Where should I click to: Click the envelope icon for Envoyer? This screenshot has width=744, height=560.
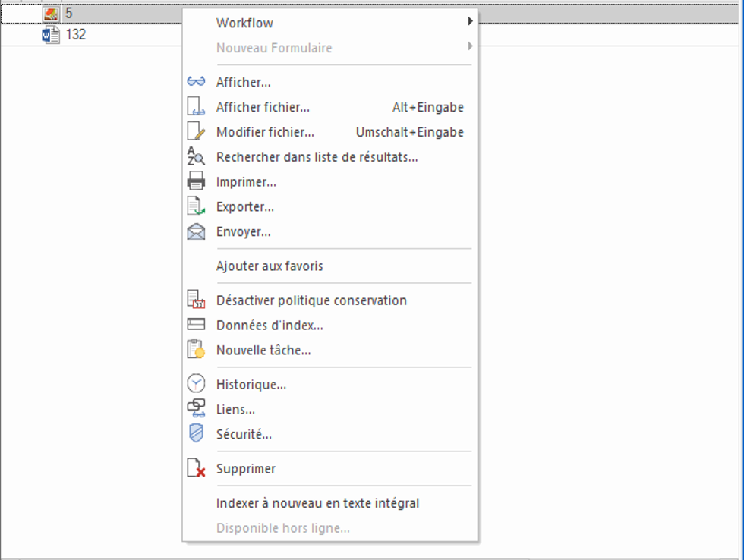(196, 231)
